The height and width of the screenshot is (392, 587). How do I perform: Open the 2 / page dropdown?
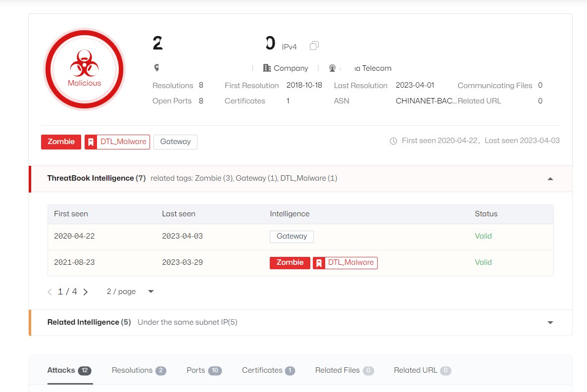point(130,292)
